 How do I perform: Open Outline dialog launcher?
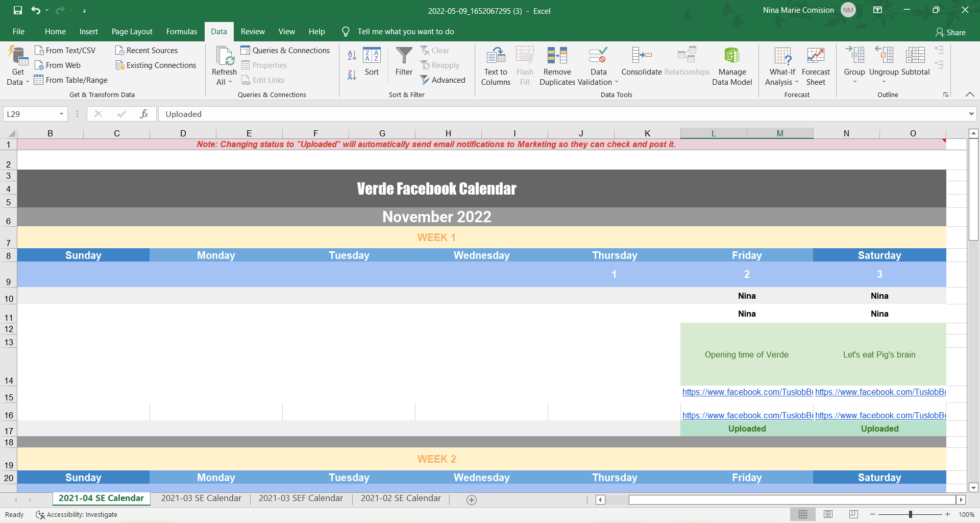coord(946,94)
